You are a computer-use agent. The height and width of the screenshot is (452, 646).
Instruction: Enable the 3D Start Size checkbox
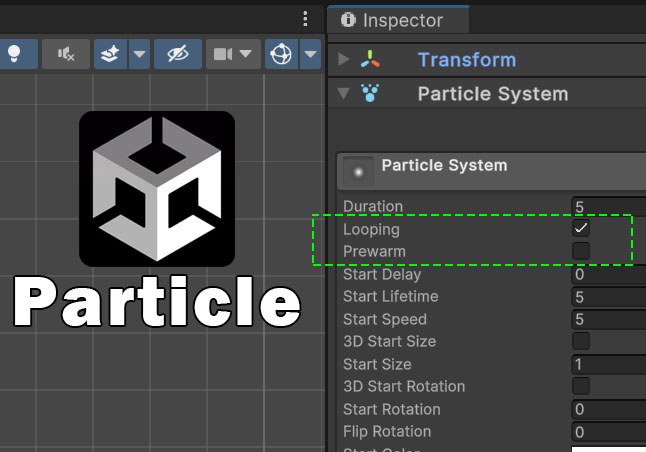point(581,341)
